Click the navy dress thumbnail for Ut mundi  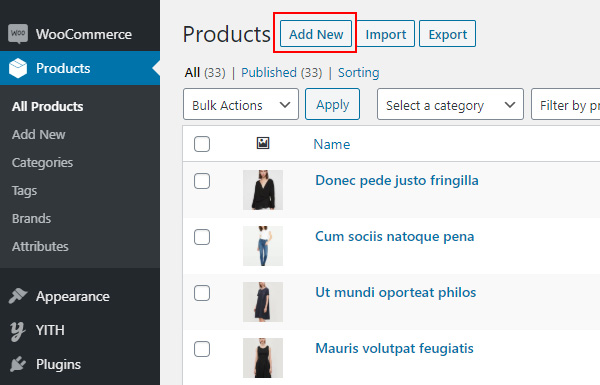coord(263,302)
